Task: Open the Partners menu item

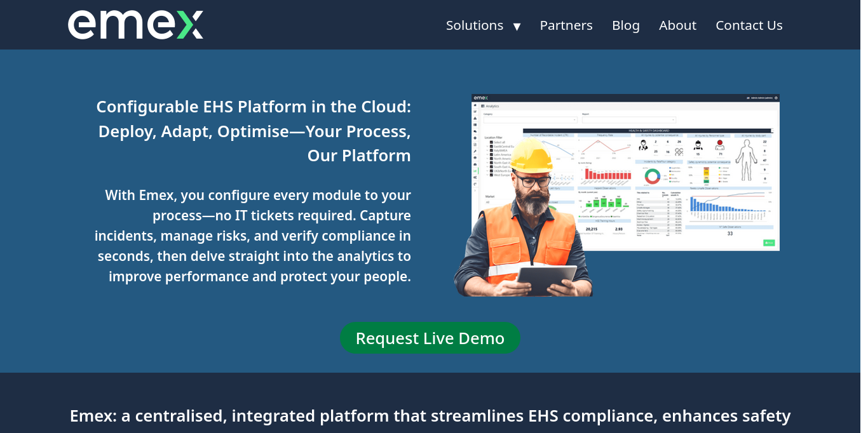Action: coord(566,25)
